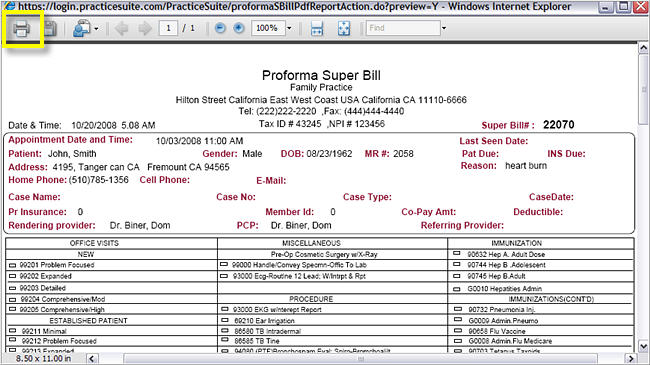This screenshot has width=650, height=365.
Task: Click the reason text heart burn
Action: pos(526,166)
